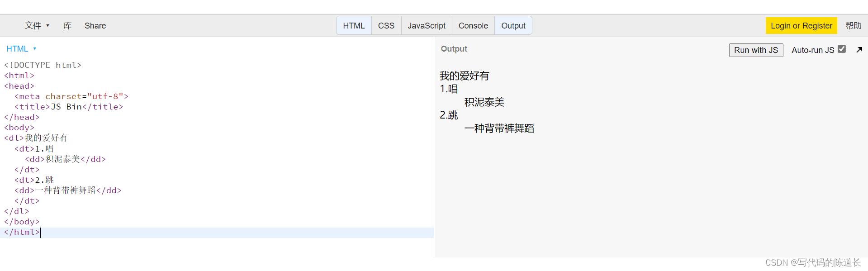Toggle the HTML panel tab
Viewport: 868px width, 271px height.
click(x=354, y=26)
